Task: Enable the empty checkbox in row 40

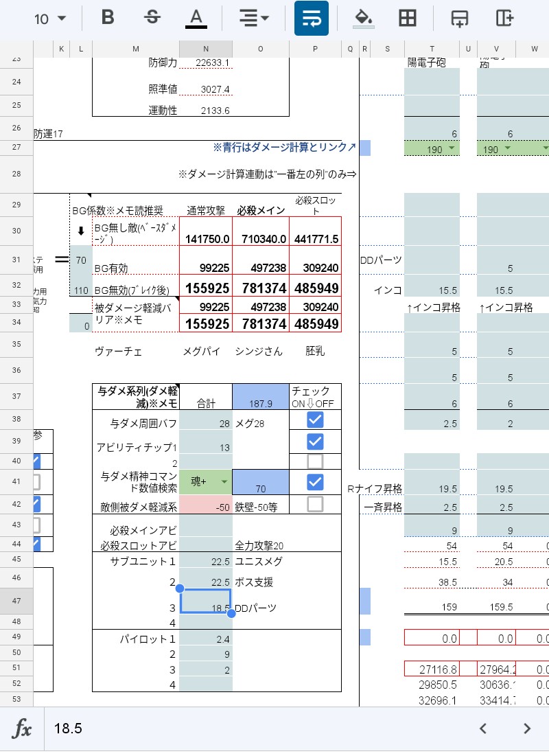Action: point(315,461)
